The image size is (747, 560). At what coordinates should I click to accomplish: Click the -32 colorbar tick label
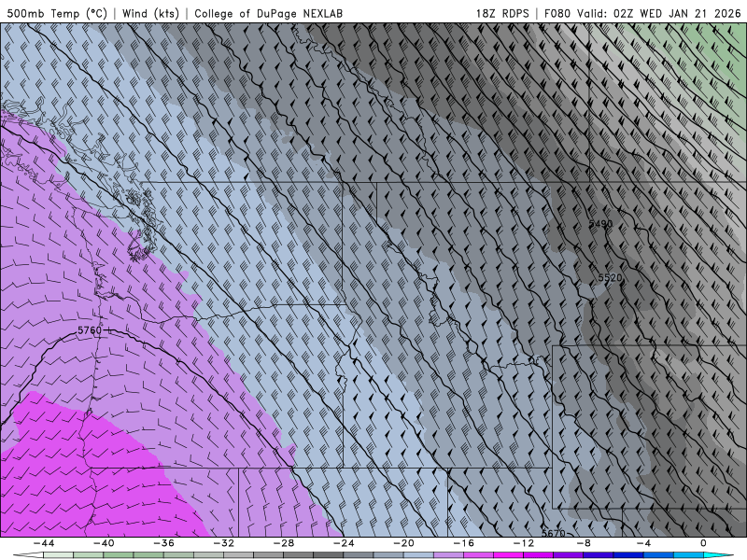click(224, 543)
